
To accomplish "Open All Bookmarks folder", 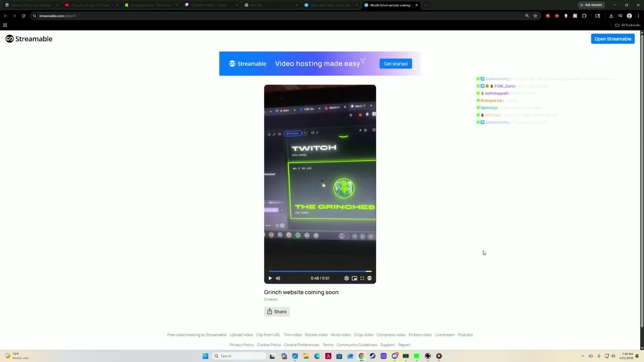I will (x=627, y=25).
